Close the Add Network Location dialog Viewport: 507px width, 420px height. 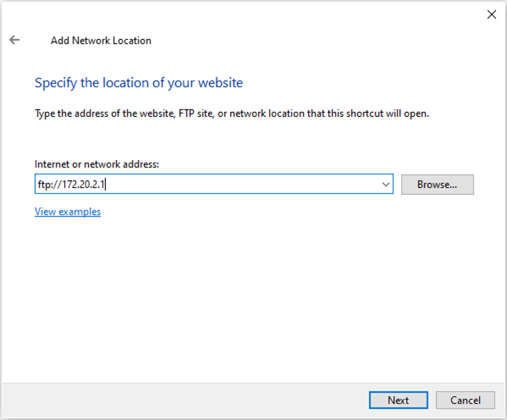491,14
